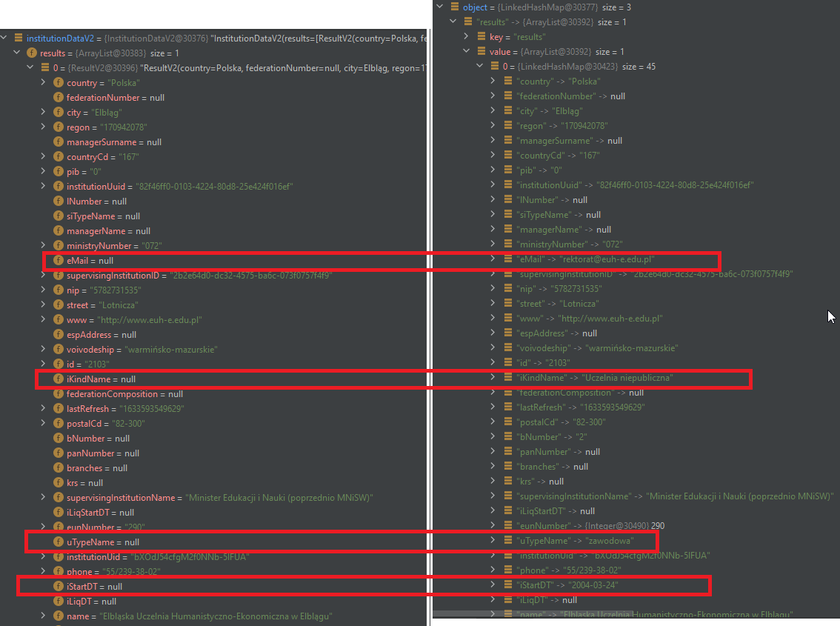The height and width of the screenshot is (626, 840).
Task: Click the field icon next to bNumber = null
Action: pyautogui.click(x=59, y=438)
